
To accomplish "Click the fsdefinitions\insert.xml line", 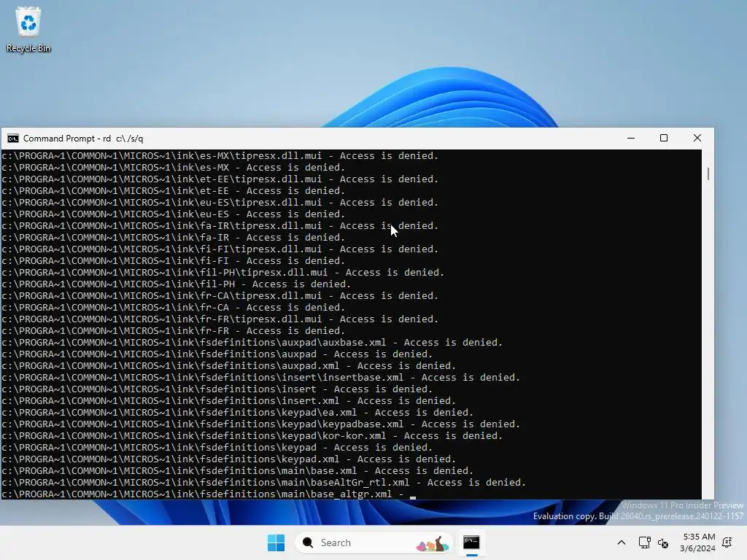I will 228,401.
